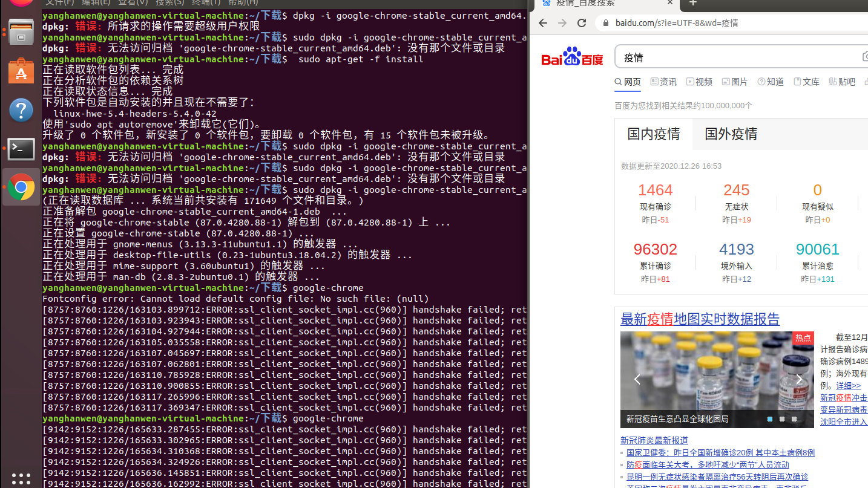
Task: Open the 昆明一例无症状感染者 news link
Action: click(x=717, y=477)
